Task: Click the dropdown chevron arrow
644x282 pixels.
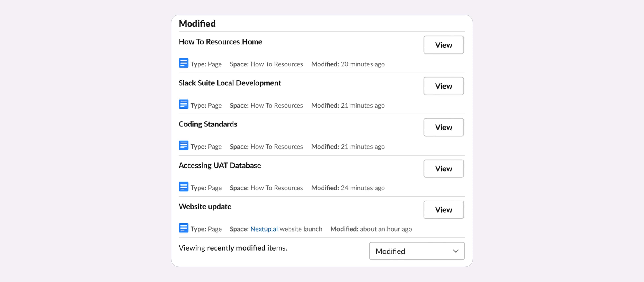Action: pyautogui.click(x=456, y=251)
